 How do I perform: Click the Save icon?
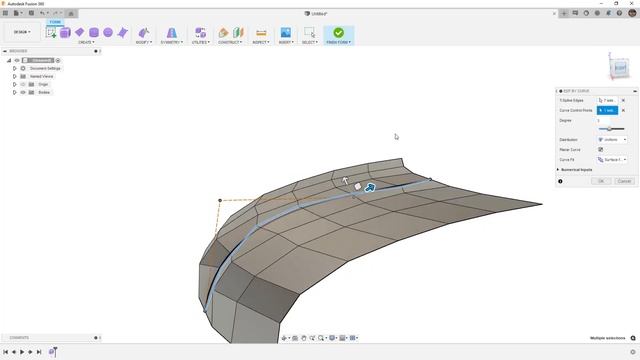pyautogui.click(x=31, y=13)
